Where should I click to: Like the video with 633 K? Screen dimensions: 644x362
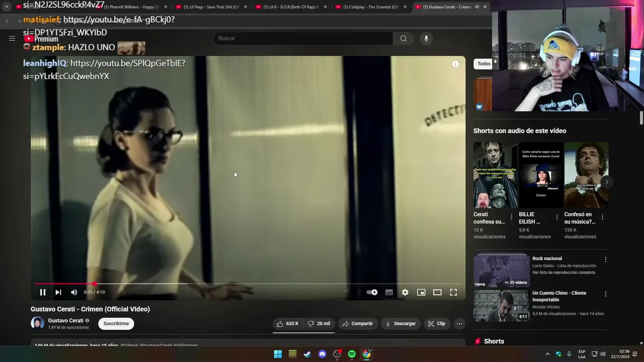[288, 324]
